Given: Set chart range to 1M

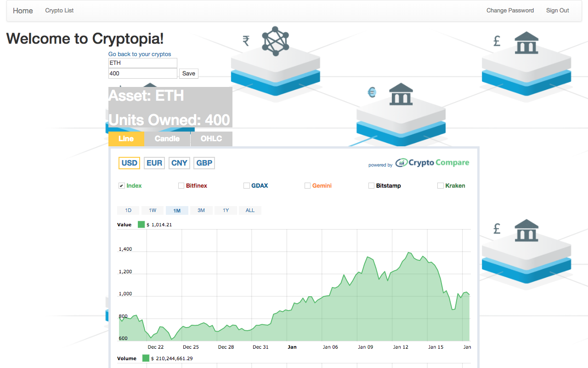Looking at the screenshot, I should (177, 210).
